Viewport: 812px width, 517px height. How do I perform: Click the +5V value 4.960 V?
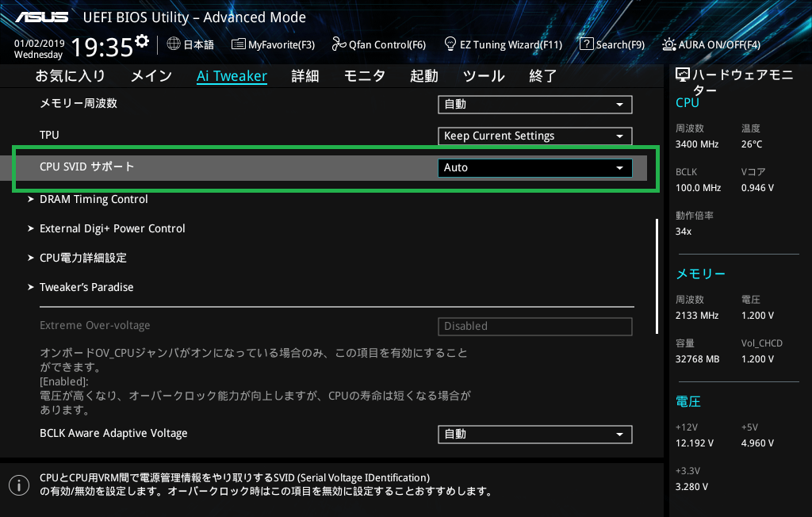(757, 443)
